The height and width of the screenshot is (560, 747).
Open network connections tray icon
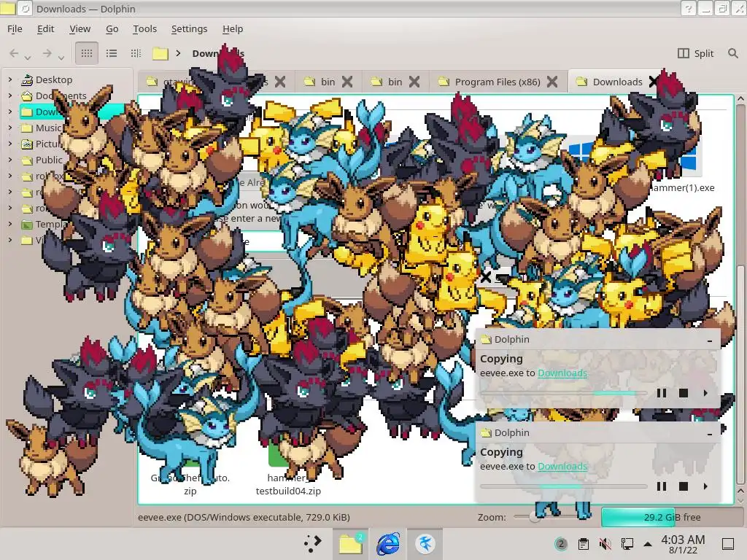pos(627,544)
